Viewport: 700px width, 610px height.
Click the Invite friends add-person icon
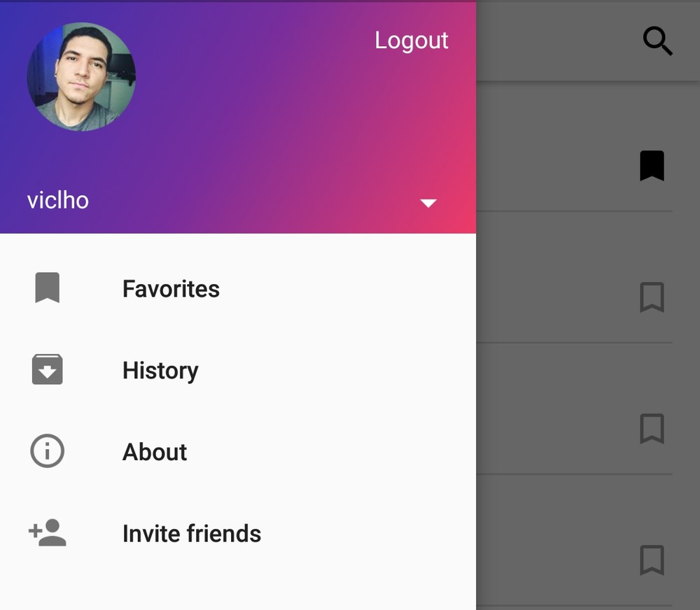[x=48, y=533]
